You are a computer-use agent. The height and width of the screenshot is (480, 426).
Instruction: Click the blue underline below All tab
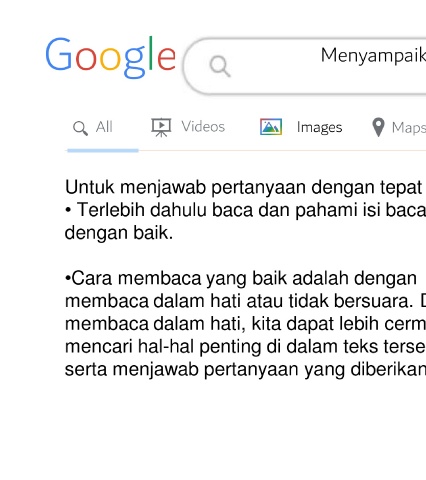pos(103,151)
